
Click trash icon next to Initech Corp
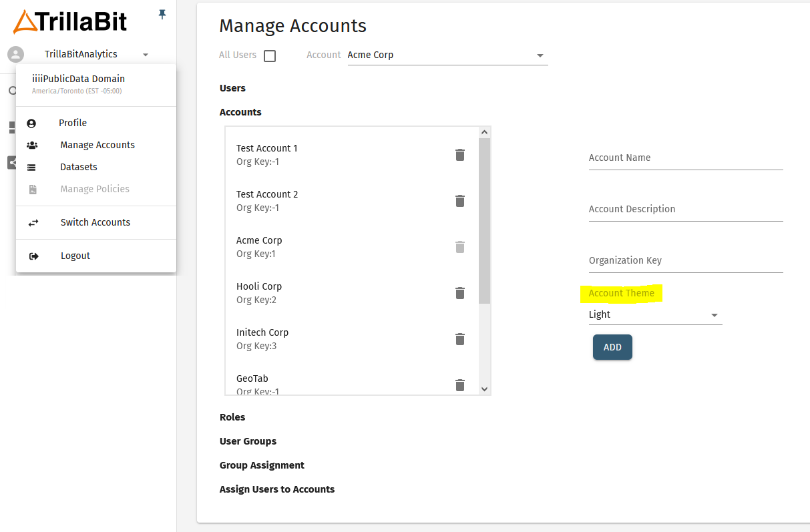[459, 339]
